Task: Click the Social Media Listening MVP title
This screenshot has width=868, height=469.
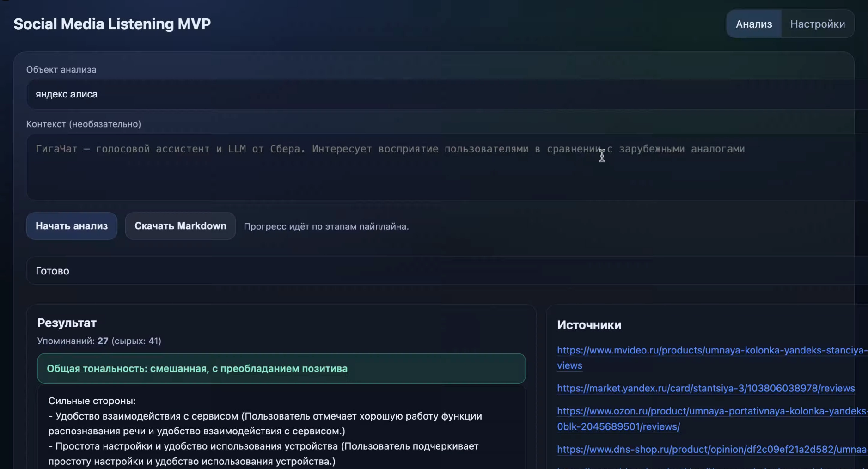Action: point(112,24)
